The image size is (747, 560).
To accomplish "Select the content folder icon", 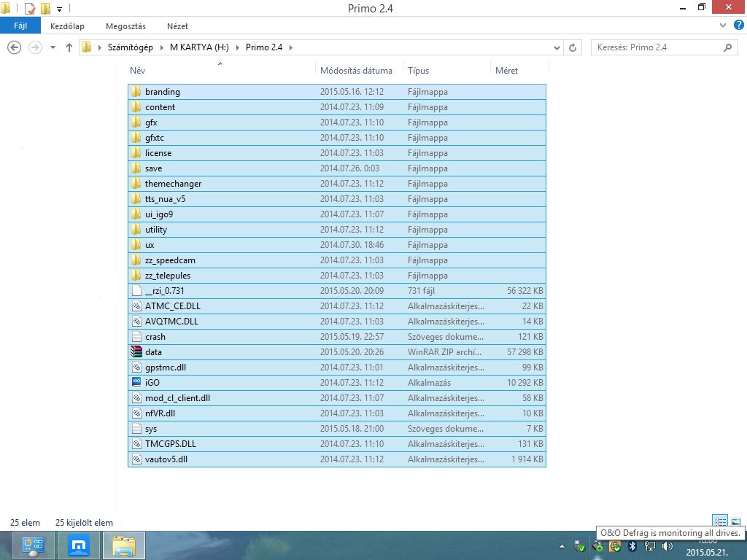I will click(136, 106).
